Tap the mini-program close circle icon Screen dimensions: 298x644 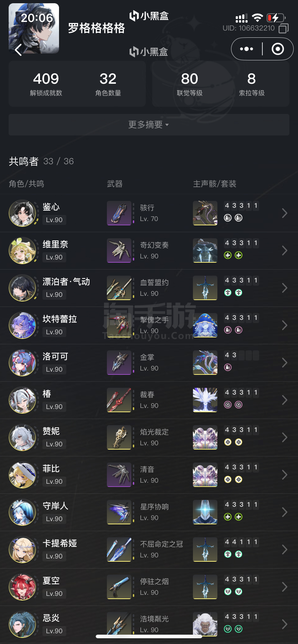point(277,49)
